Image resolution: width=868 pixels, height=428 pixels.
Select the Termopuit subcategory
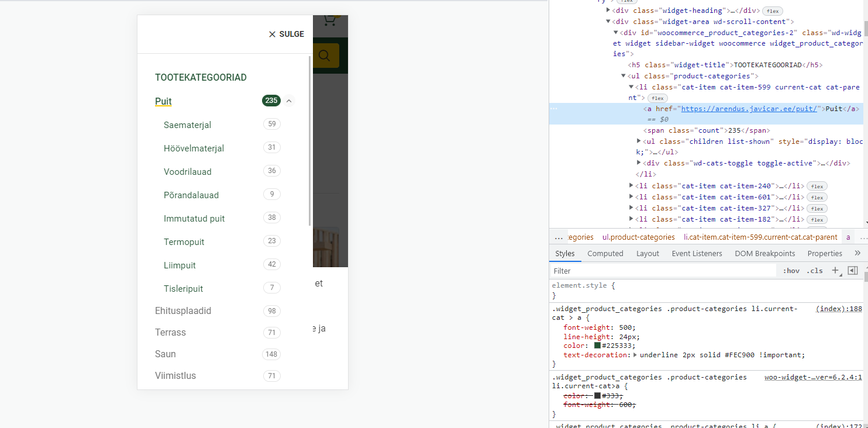tap(184, 241)
